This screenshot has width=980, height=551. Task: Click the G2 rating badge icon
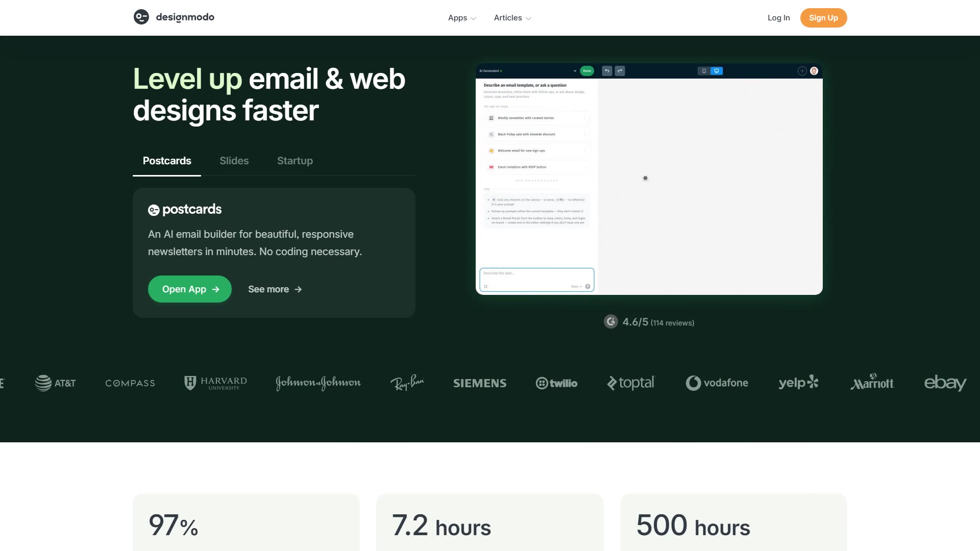point(611,321)
